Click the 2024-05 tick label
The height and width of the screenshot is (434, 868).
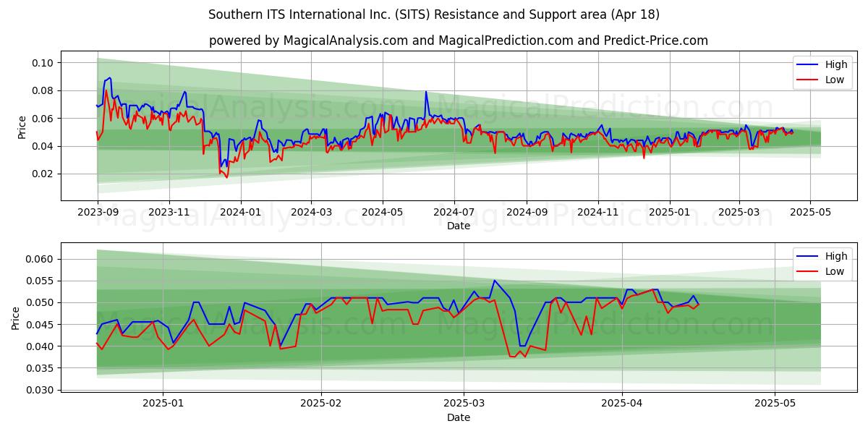(383, 212)
